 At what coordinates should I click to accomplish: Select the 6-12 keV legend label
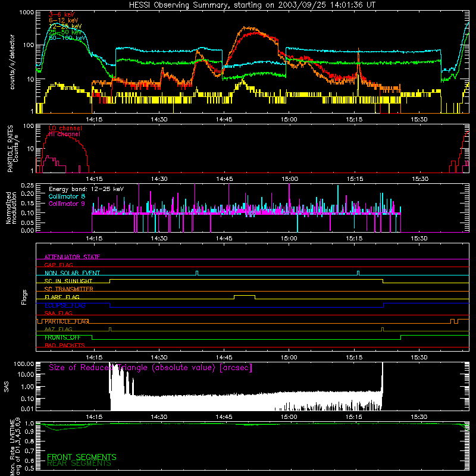click(64, 20)
